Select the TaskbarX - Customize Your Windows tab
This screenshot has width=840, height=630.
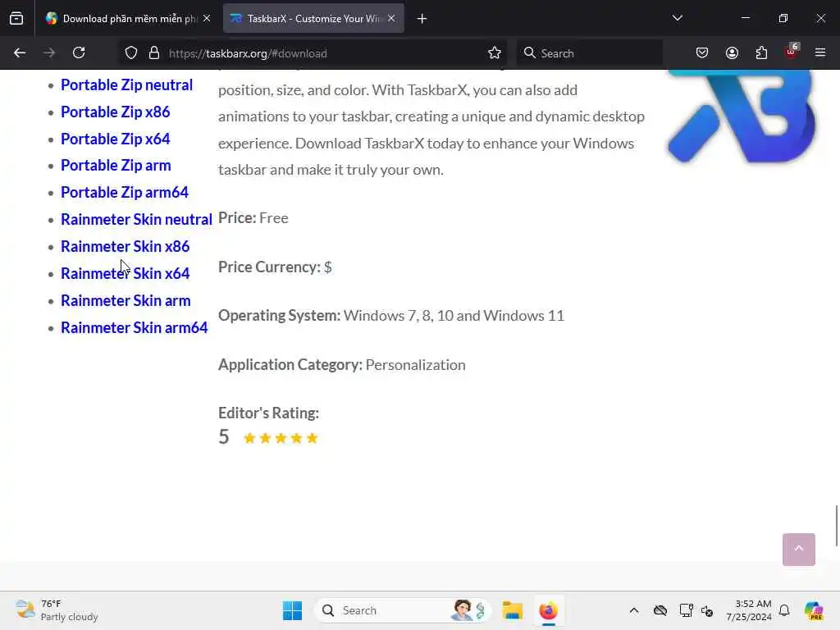(x=313, y=19)
